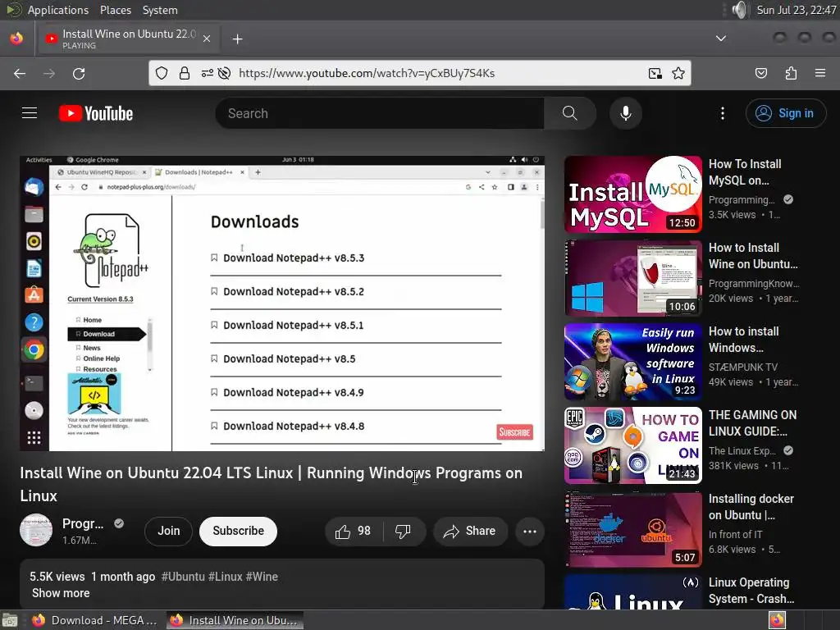Open the Applications menu

tap(58, 10)
